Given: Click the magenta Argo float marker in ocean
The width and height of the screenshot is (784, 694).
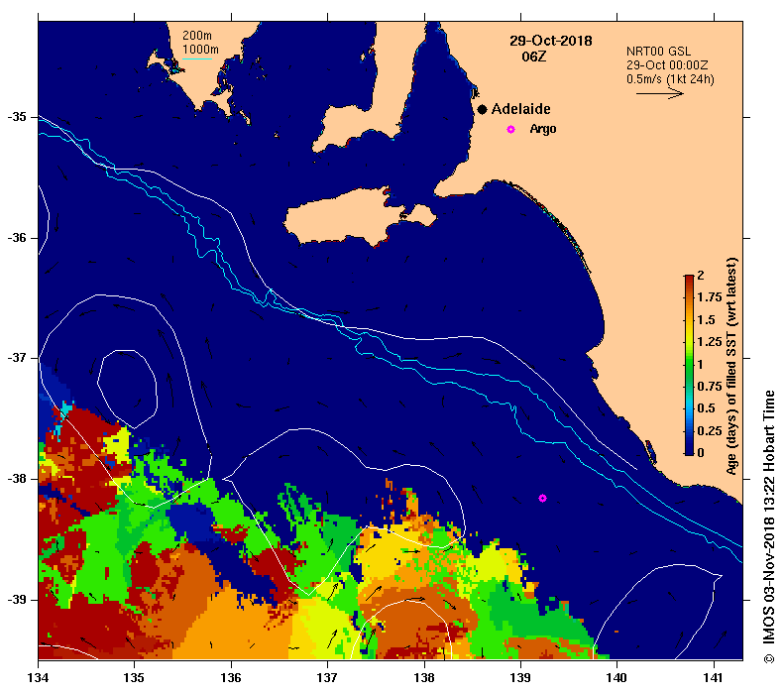Looking at the screenshot, I should click(x=542, y=498).
